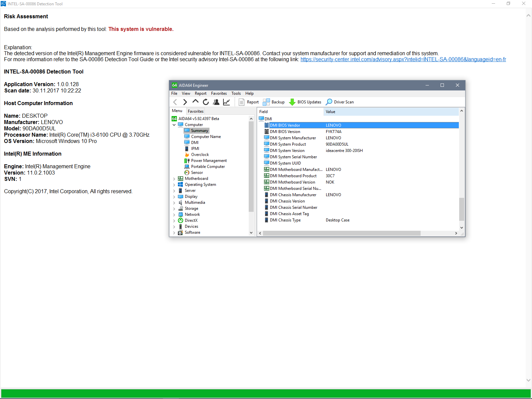Expand the Display tree node

(174, 197)
